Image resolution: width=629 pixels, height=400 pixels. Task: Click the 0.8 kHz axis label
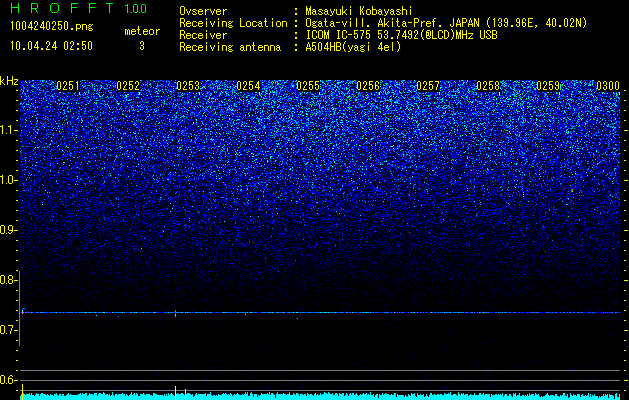8,280
